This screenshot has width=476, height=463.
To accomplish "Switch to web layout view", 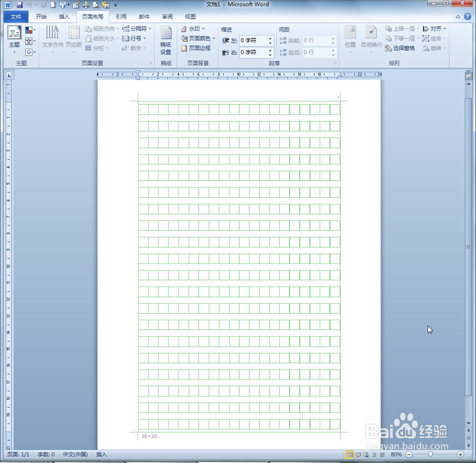I will (366, 454).
